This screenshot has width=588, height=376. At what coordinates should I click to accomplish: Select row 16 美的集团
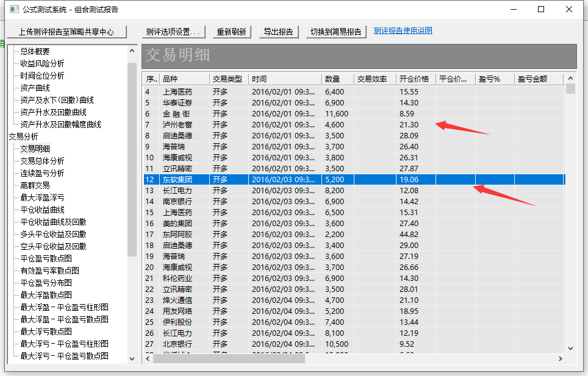(354, 224)
